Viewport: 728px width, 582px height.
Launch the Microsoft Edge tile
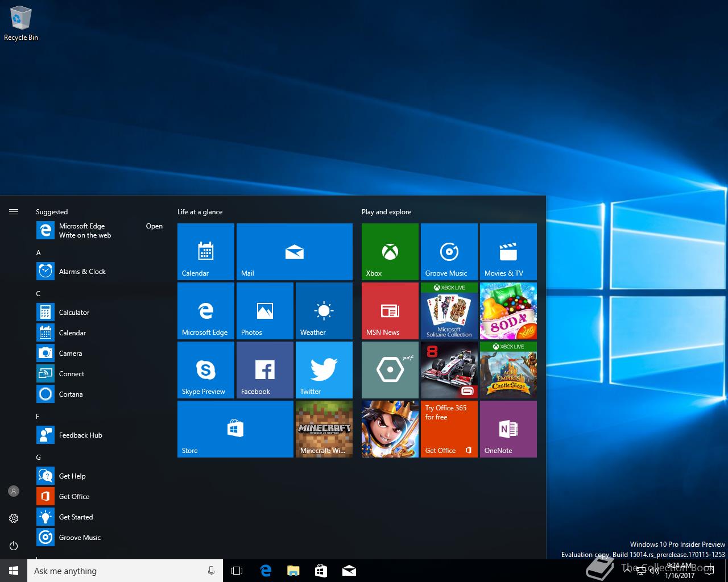pyautogui.click(x=206, y=311)
